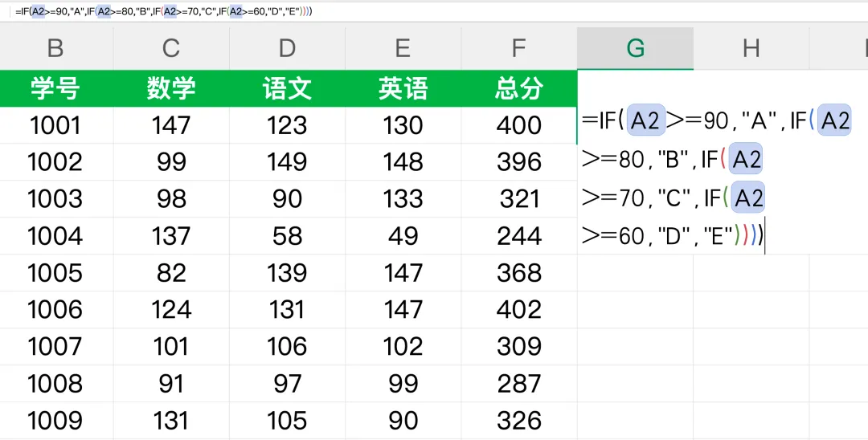Click English score 133 for 1003

[x=403, y=199]
